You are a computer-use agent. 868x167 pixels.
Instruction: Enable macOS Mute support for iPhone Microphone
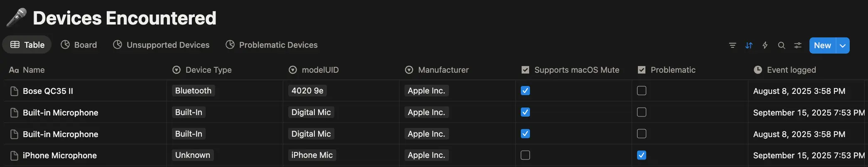tap(525, 155)
